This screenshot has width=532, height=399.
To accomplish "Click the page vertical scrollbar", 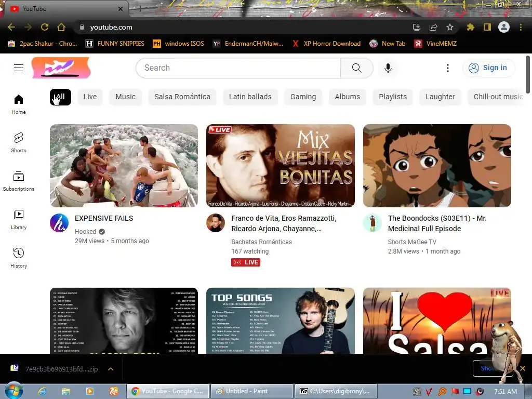I will tap(528, 75).
